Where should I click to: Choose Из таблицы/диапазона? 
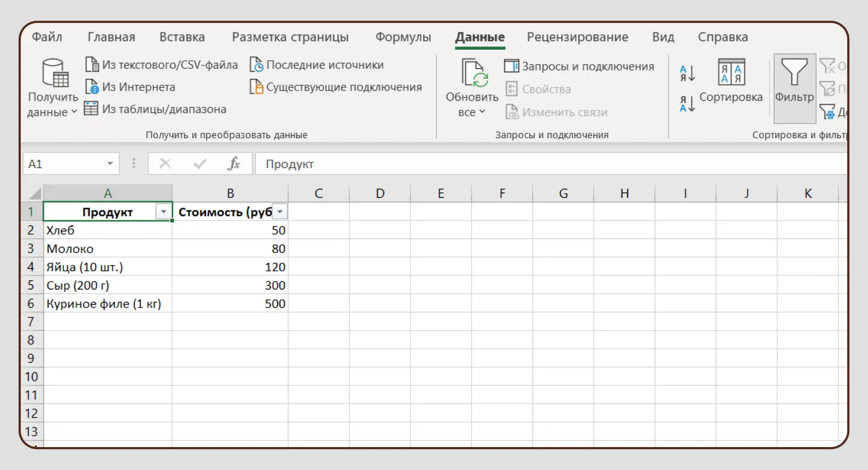(155, 109)
